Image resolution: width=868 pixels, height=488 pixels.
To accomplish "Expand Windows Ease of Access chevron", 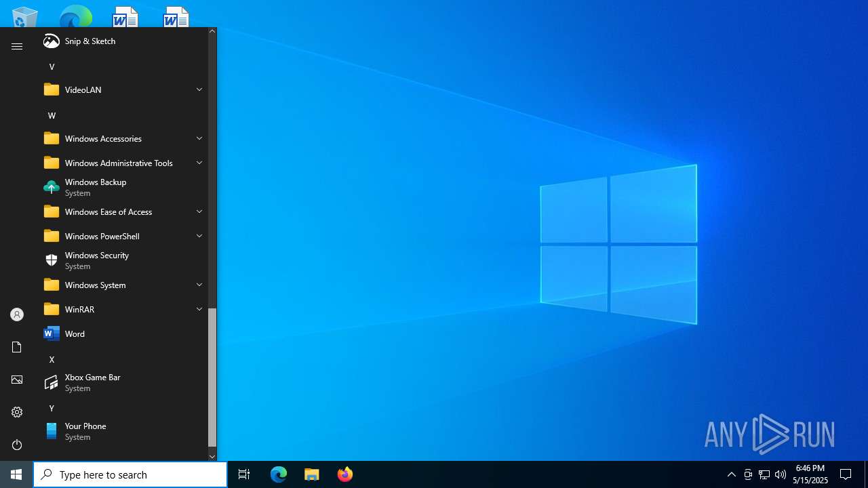I will click(x=199, y=211).
